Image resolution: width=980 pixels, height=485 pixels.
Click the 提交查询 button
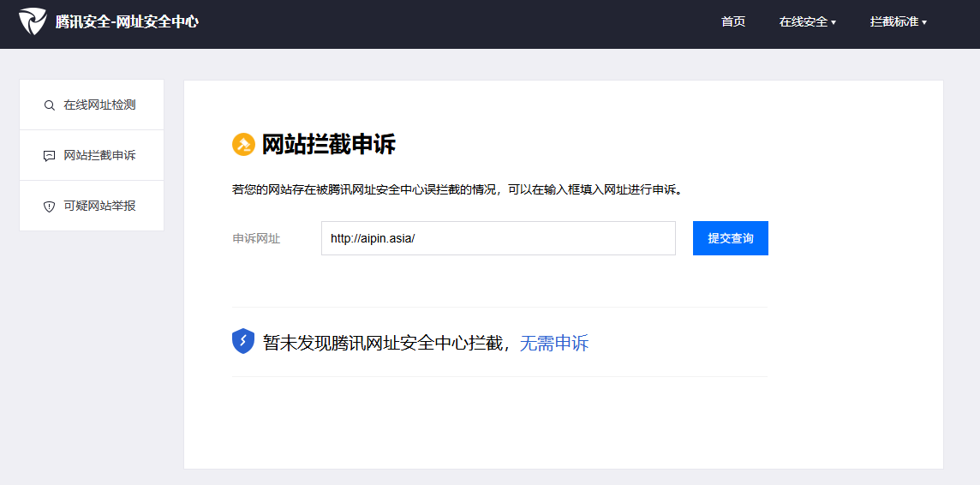point(731,238)
